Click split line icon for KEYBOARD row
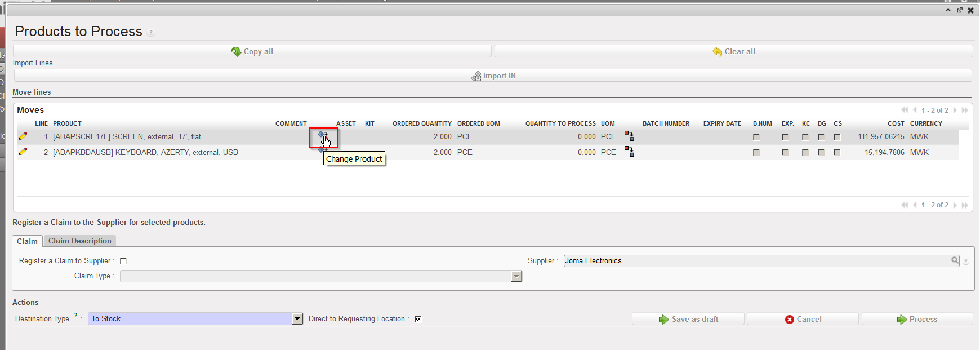Image resolution: width=980 pixels, height=350 pixels. [629, 152]
